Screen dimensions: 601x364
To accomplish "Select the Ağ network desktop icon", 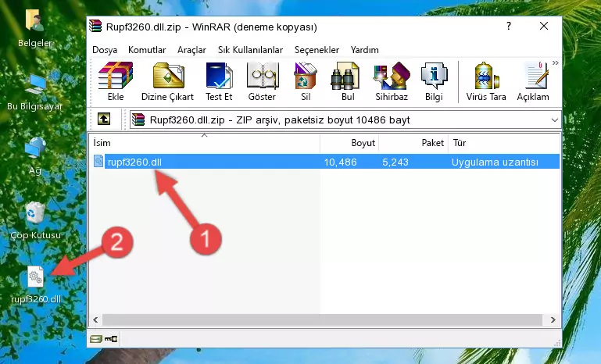I will click(35, 156).
